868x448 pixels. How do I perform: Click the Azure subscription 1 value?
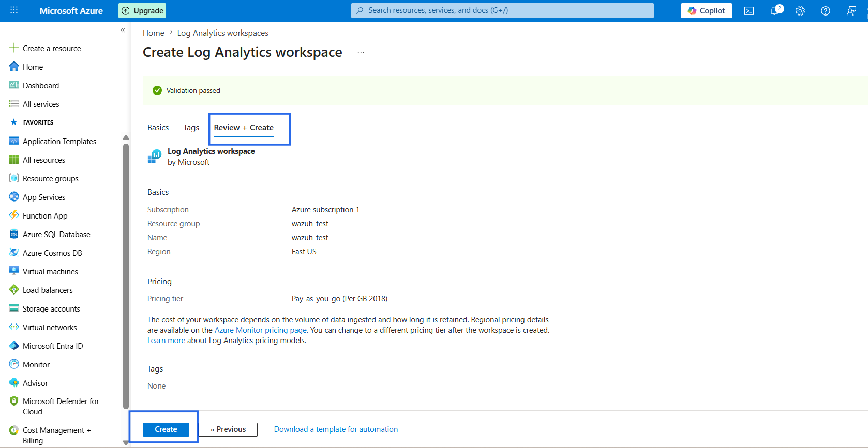[x=325, y=210]
